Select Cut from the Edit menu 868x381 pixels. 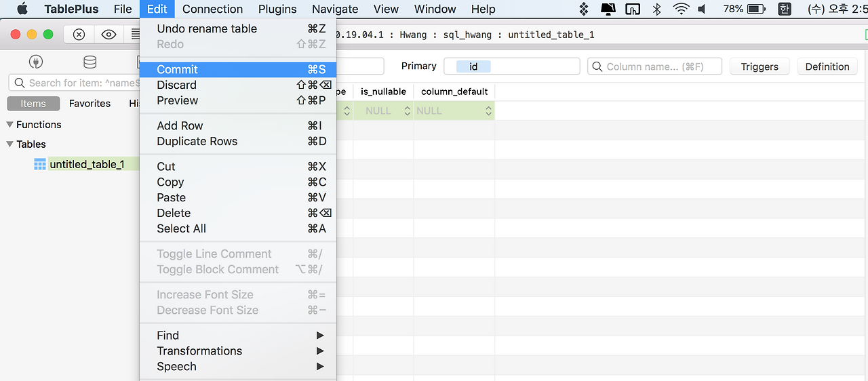pos(237,166)
